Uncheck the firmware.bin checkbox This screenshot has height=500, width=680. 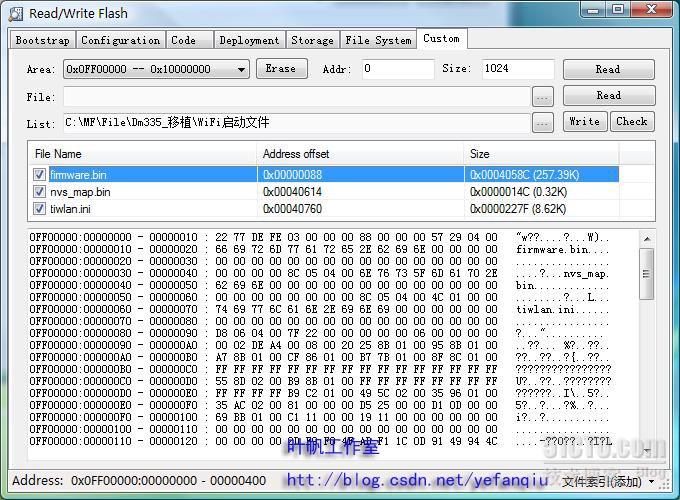[x=39, y=175]
